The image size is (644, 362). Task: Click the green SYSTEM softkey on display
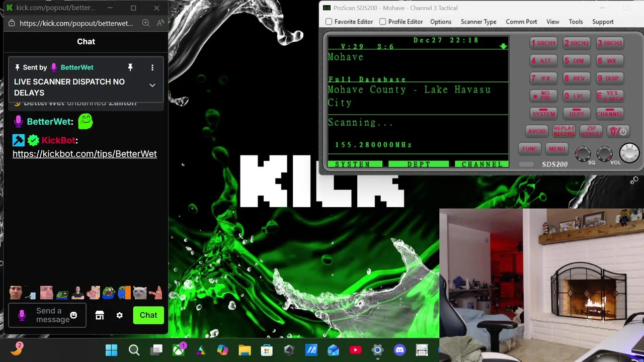(355, 164)
